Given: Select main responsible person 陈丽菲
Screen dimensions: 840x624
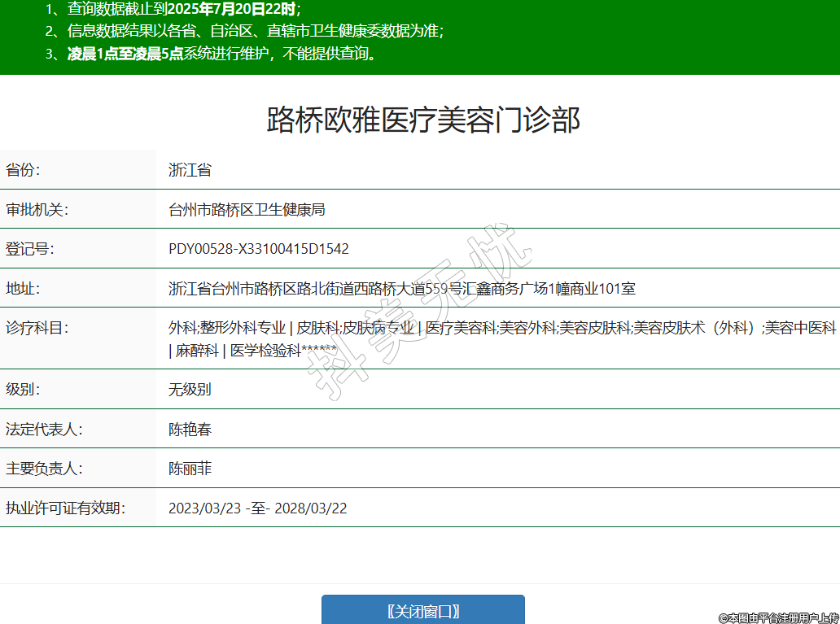Looking at the screenshot, I should pyautogui.click(x=190, y=469).
